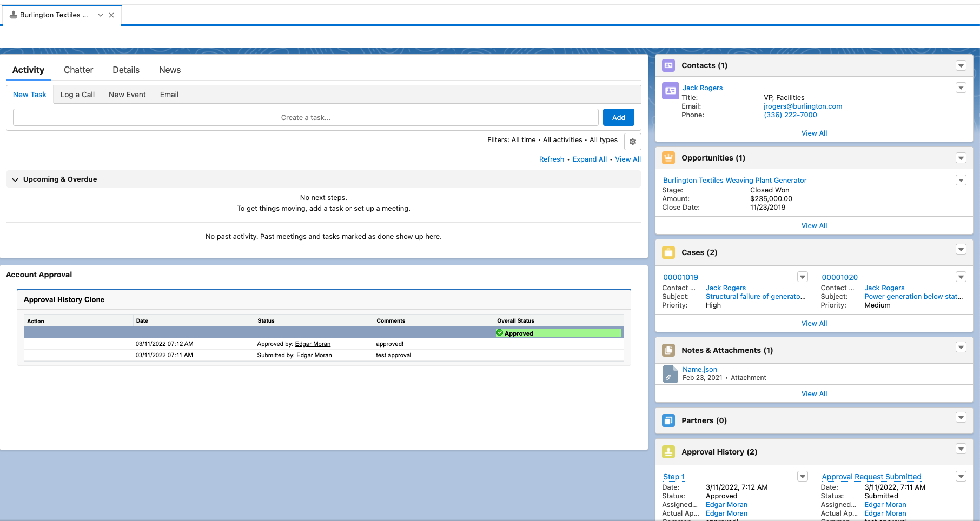Select the New Event tab
980x521 pixels.
pos(127,95)
